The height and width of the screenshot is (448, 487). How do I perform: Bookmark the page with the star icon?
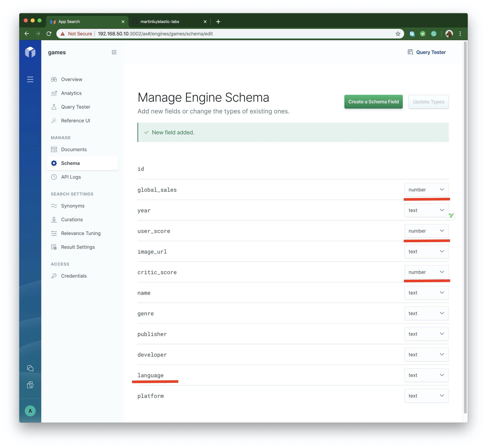point(398,34)
